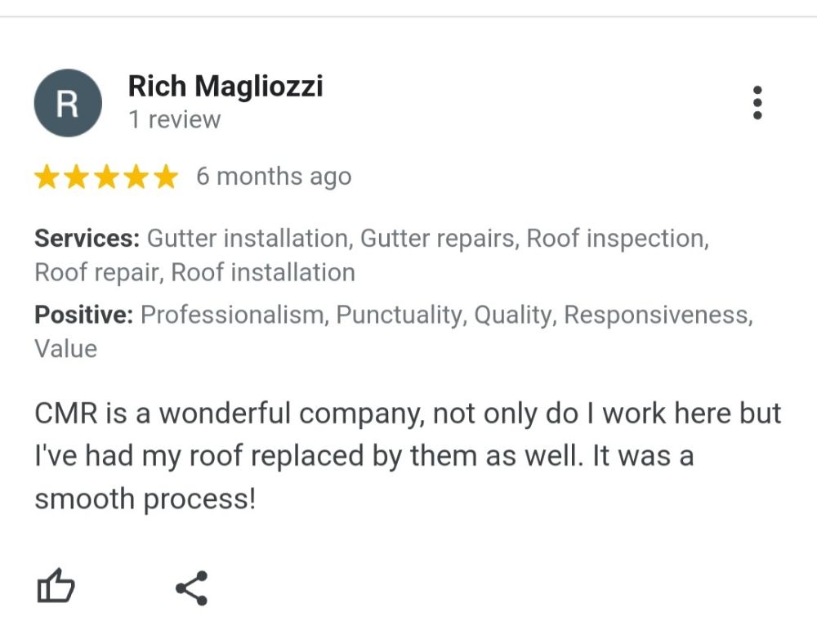Click the fourth yellow star icon
This screenshot has height=644, width=817.
135,176
